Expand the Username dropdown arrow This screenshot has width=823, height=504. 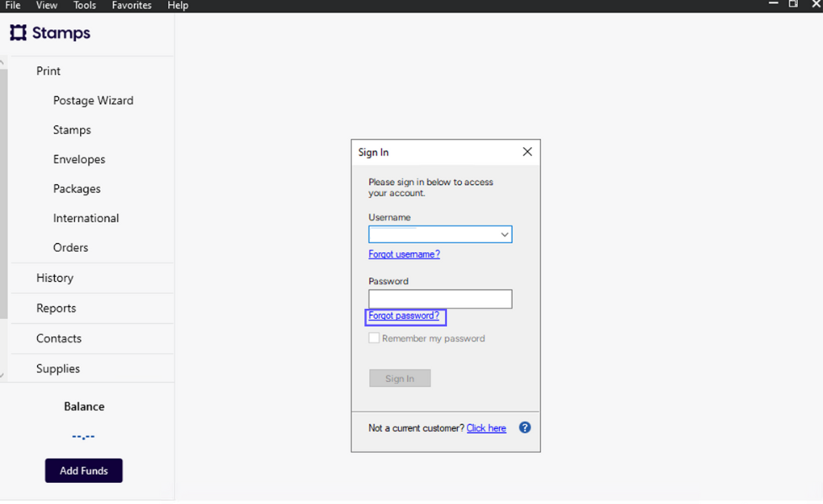coord(504,235)
